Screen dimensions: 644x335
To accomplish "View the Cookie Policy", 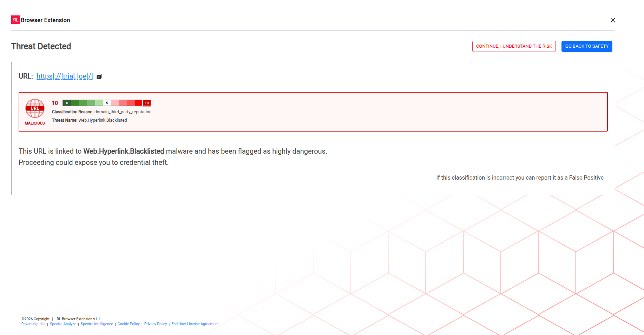I will pyautogui.click(x=129, y=324).
